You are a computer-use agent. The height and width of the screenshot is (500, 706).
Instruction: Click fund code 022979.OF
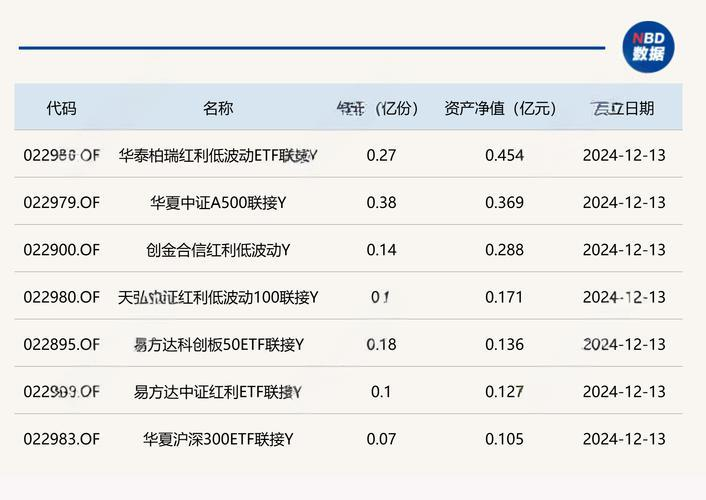[x=62, y=202]
